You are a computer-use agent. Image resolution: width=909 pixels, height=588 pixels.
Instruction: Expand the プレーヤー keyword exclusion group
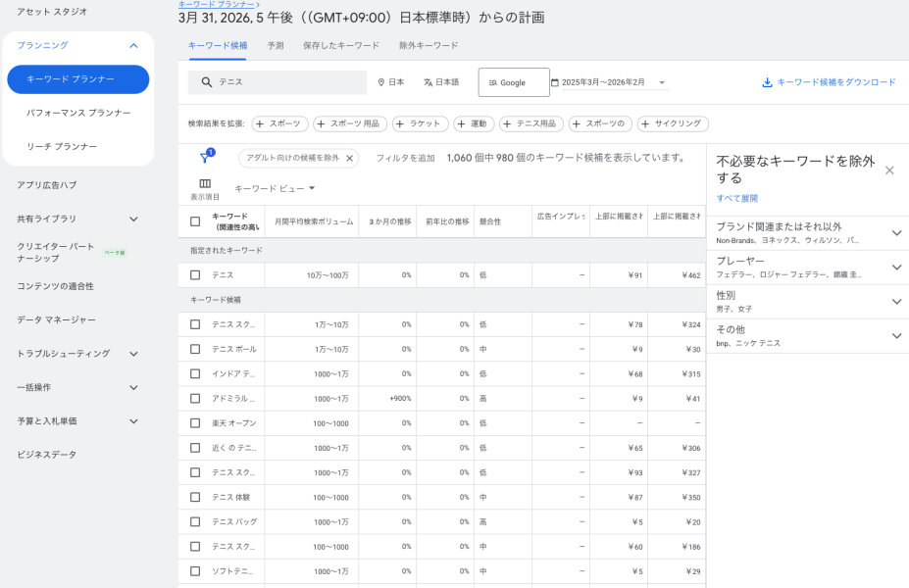point(894,266)
